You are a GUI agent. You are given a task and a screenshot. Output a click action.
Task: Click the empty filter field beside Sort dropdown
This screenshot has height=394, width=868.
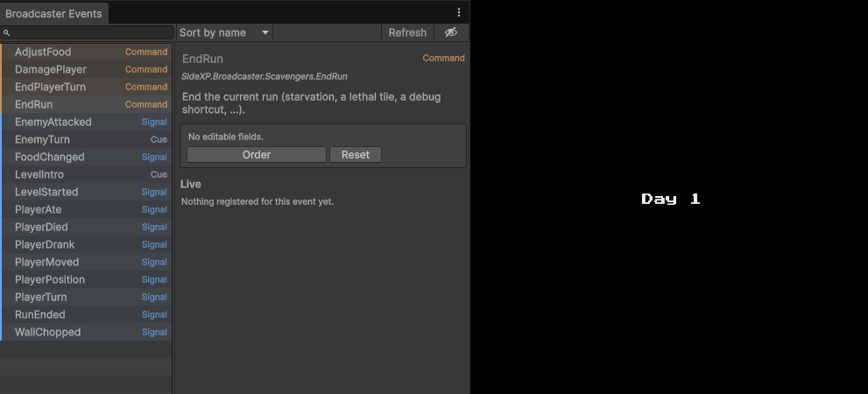pos(328,32)
